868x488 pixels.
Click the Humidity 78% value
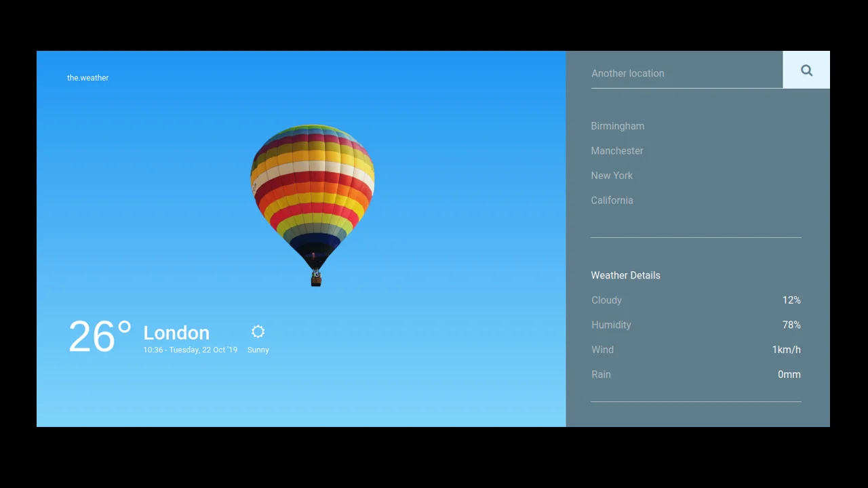[x=791, y=325]
